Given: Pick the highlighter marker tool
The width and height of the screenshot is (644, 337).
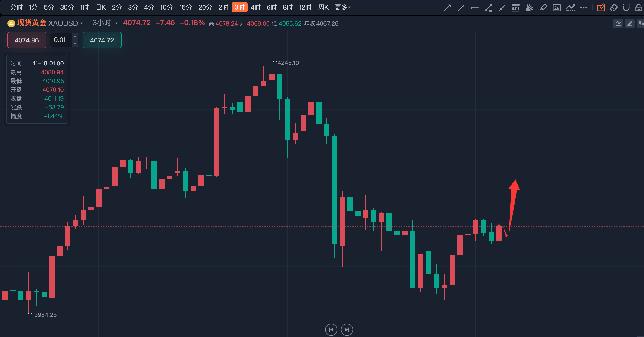Looking at the screenshot, I should point(543,8).
